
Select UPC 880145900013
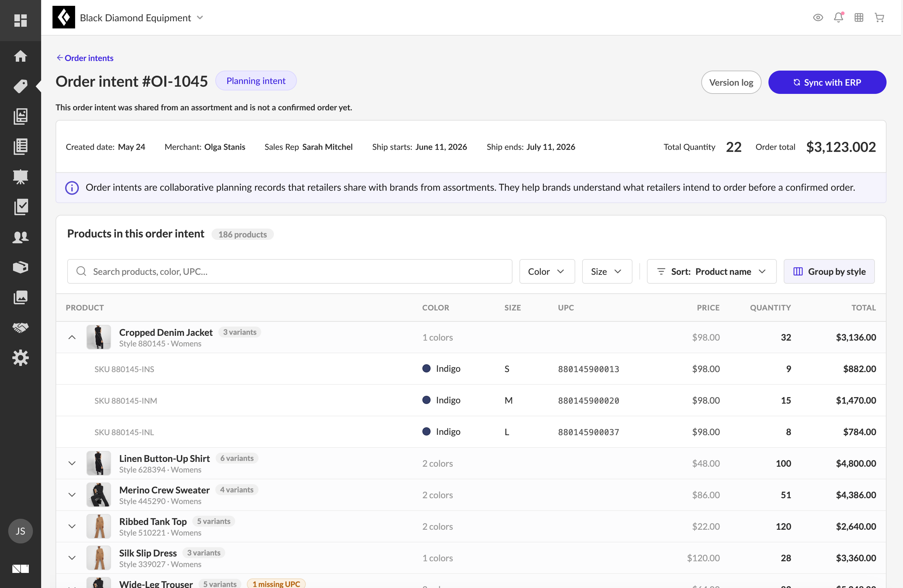[x=589, y=369]
